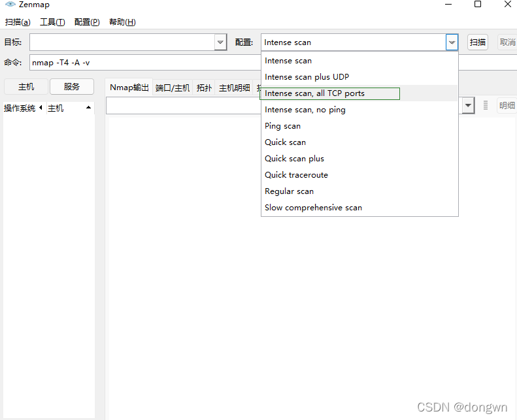Click the output list lines icon

tap(486, 105)
